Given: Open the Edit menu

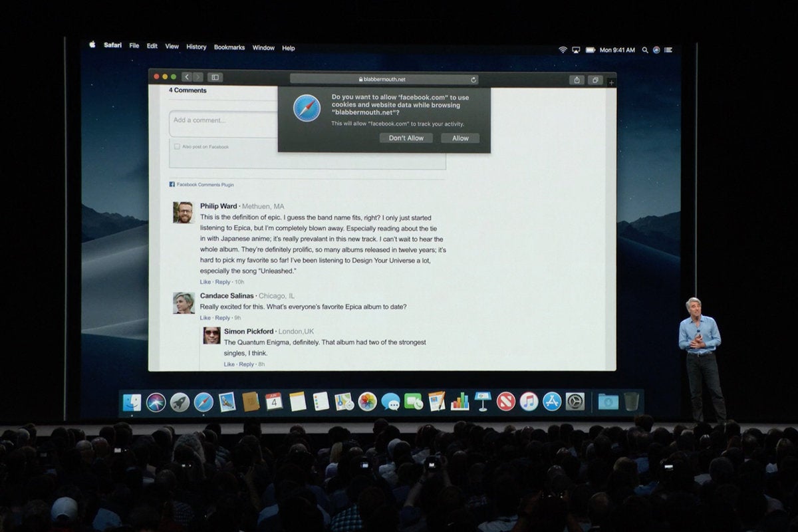Looking at the screenshot, I should (x=152, y=46).
